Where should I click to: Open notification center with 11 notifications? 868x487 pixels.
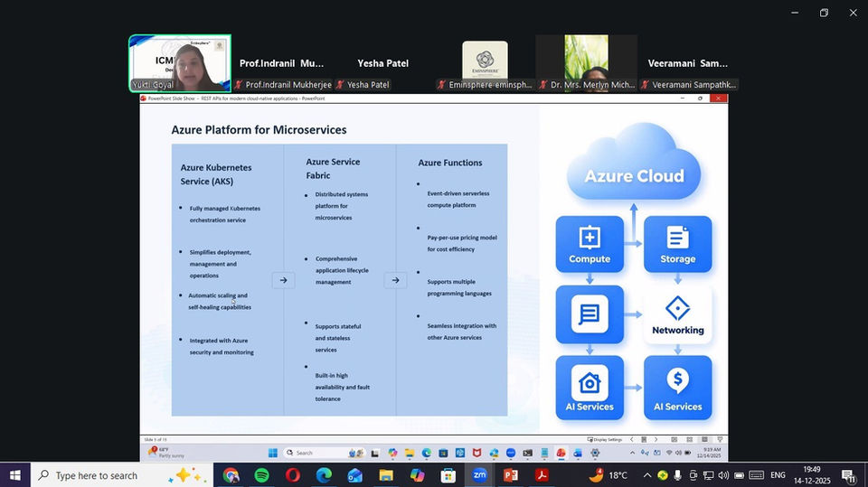click(x=849, y=475)
